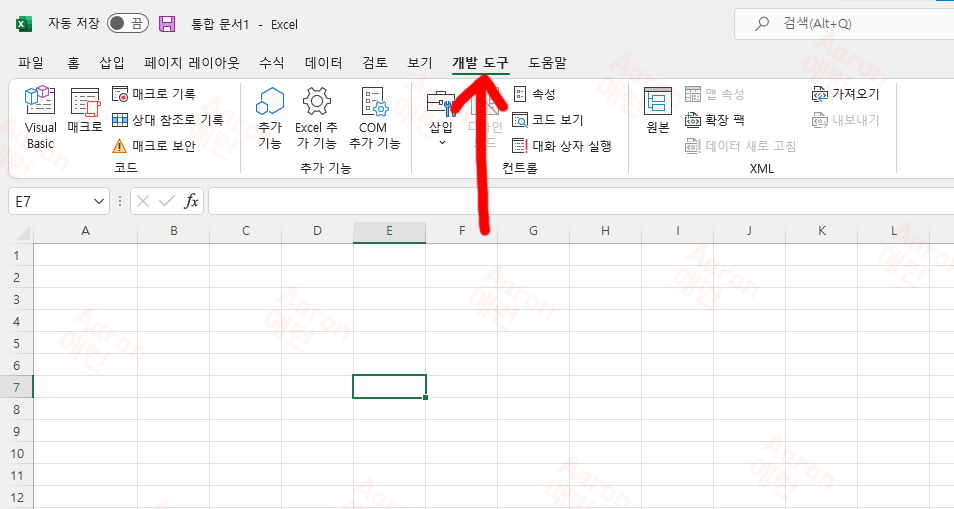Click 맵 속성 in XML group
The image size is (954, 509).
tap(715, 94)
